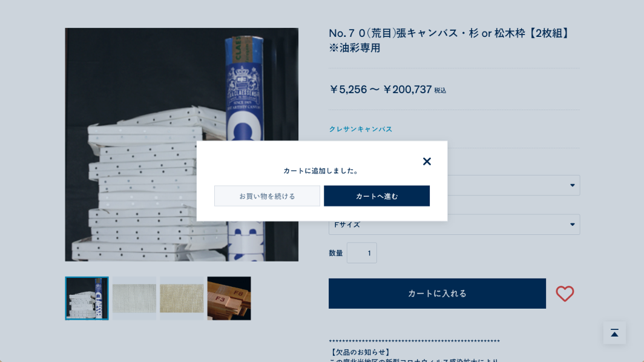Click お買い物を続ける button

pyautogui.click(x=267, y=196)
